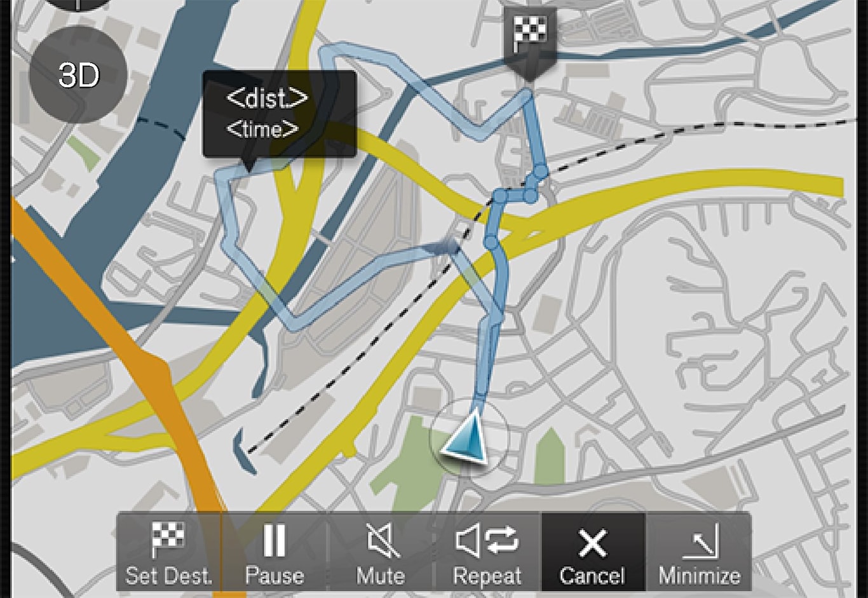Screen dimensions: 868x598
Task: Cancel the current route guidance
Action: [593, 552]
